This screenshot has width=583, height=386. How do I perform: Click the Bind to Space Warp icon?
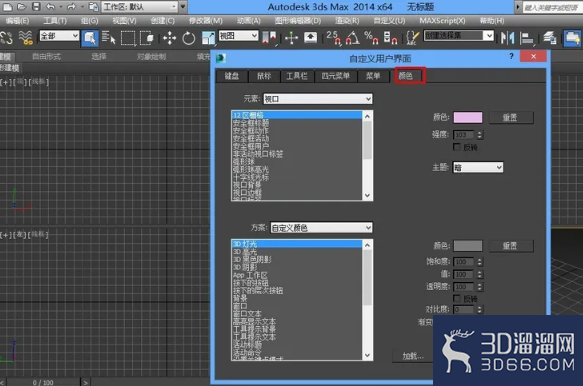(25, 38)
